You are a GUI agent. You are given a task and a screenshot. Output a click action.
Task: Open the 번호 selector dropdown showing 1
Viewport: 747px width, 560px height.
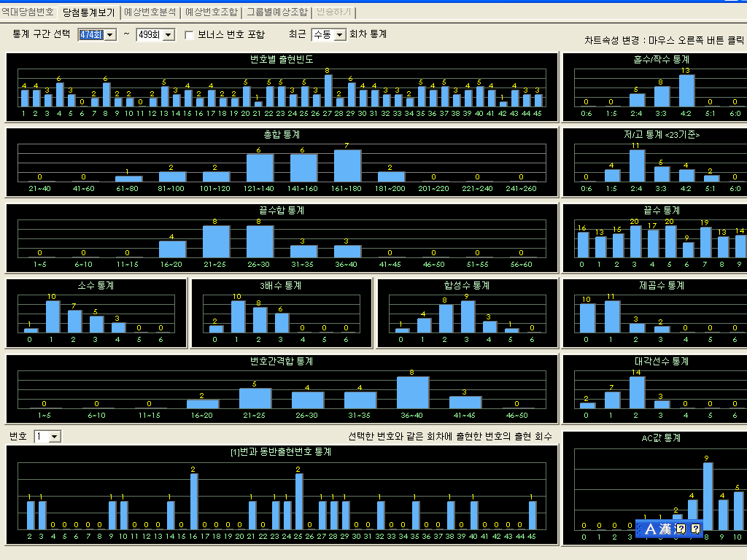[x=55, y=437]
